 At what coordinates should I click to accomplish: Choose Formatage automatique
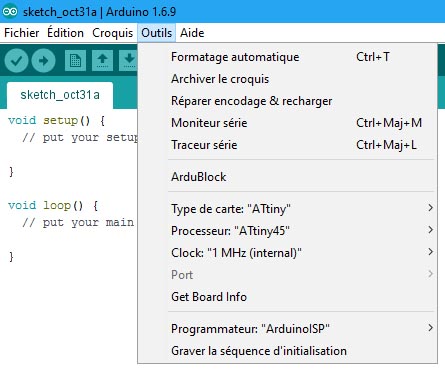tap(287, 57)
